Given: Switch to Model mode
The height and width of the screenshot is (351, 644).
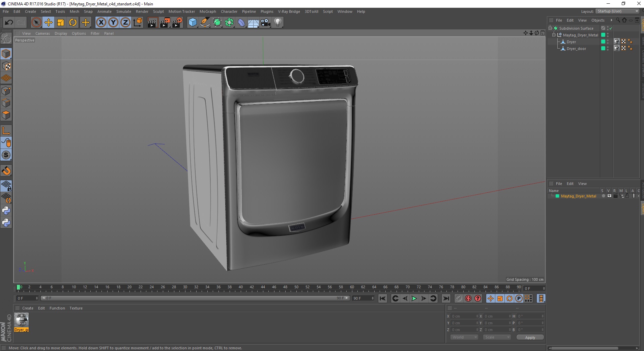Looking at the screenshot, I should [x=6, y=54].
